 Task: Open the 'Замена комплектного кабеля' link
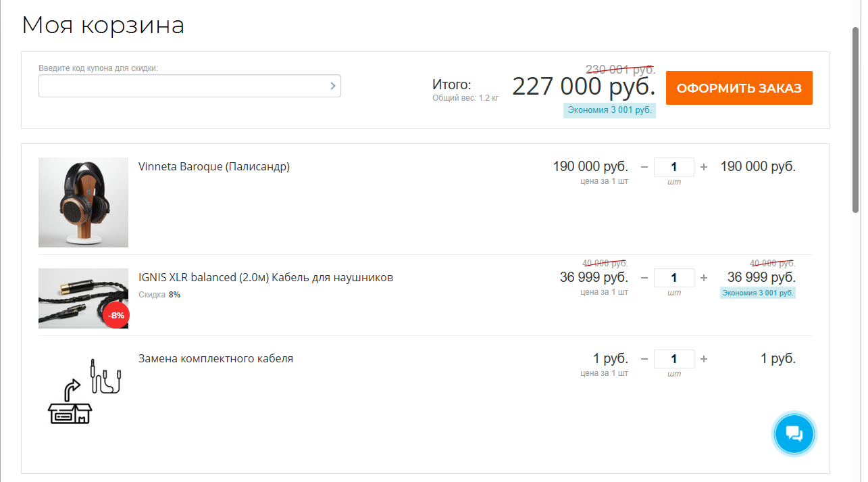click(x=215, y=358)
